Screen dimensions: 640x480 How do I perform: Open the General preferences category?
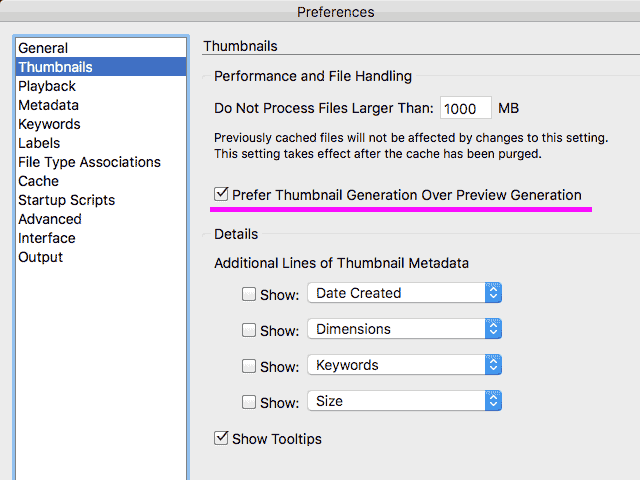coord(43,48)
